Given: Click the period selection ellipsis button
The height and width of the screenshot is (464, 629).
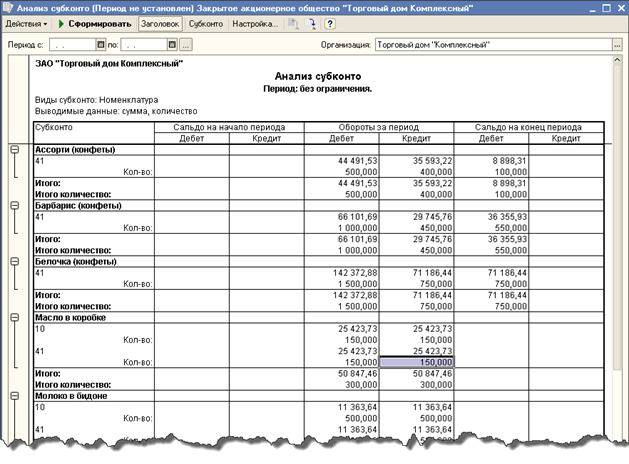Looking at the screenshot, I should click(185, 45).
